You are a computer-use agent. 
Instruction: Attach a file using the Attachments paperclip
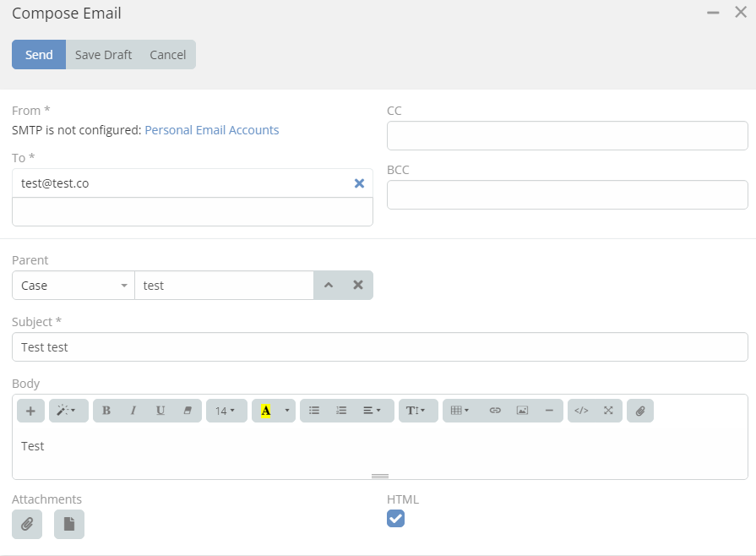pos(27,524)
